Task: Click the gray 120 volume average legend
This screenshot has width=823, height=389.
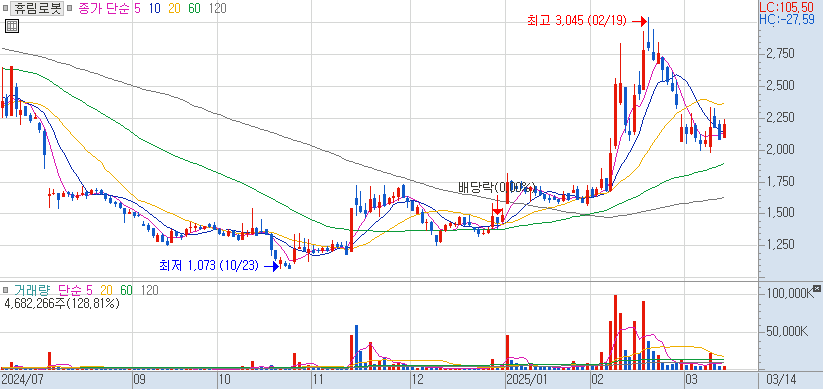Action: tap(149, 290)
